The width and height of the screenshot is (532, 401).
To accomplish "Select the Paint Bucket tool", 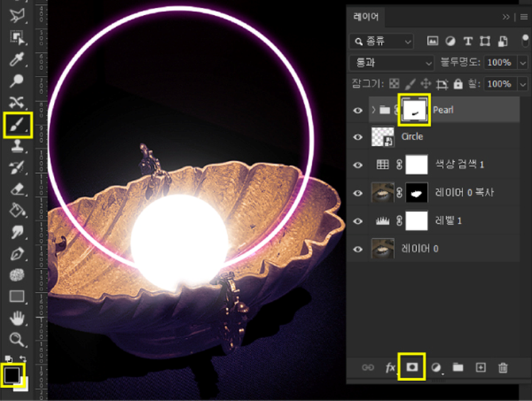I will pos(17,210).
